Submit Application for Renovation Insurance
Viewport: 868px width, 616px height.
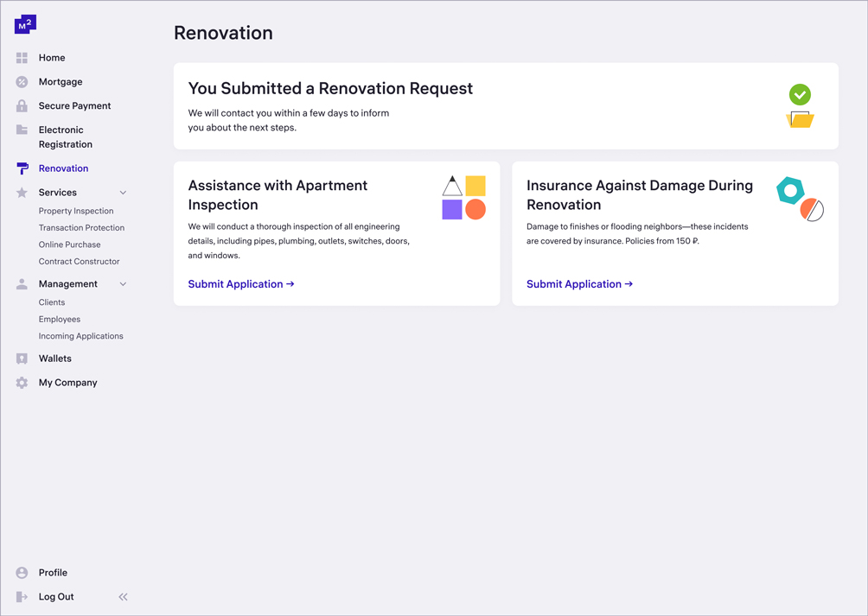[579, 284]
